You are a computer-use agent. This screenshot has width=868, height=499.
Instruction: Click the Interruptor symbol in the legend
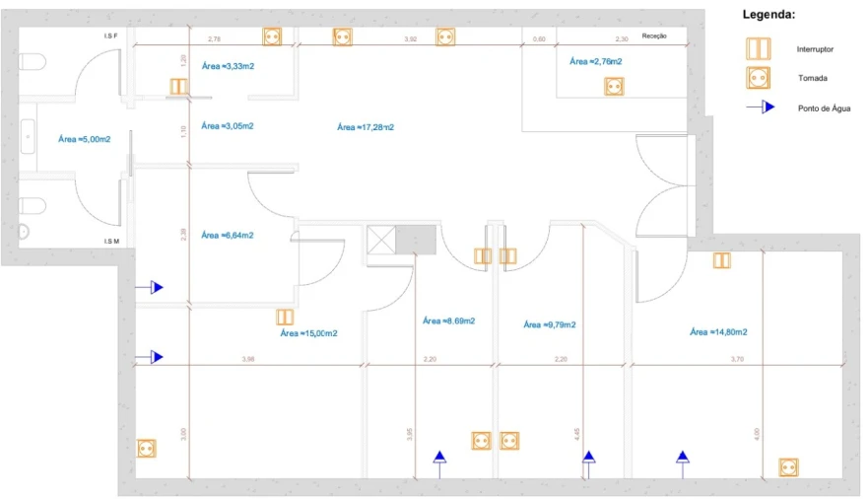(x=758, y=48)
